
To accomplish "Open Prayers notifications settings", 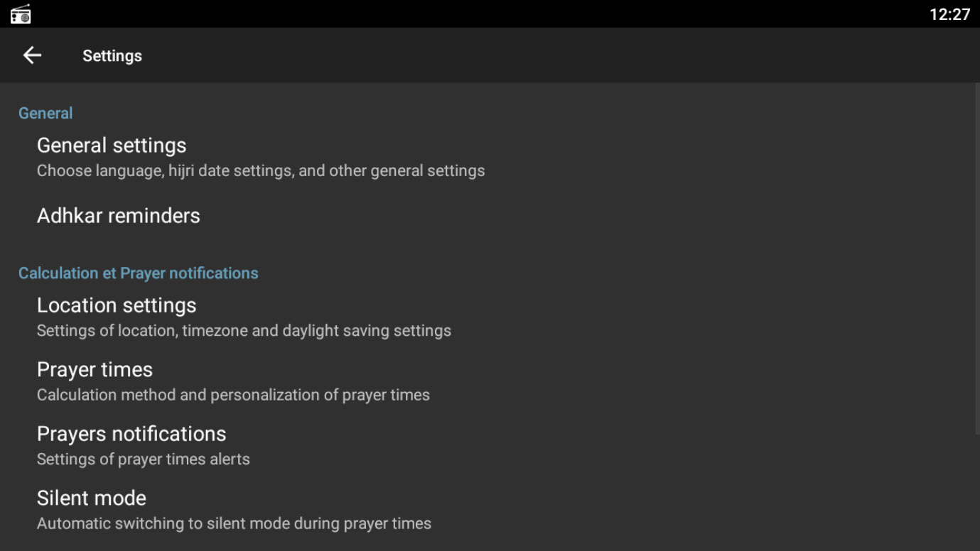I will (490, 446).
